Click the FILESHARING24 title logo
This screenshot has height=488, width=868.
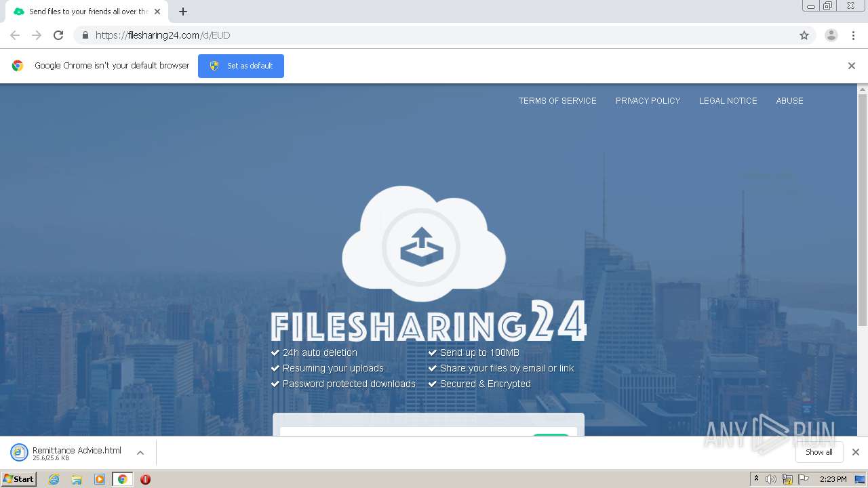point(429,323)
